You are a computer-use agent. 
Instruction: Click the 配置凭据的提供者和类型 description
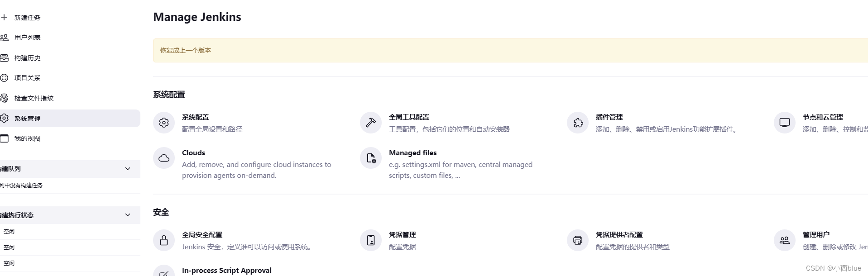(633, 247)
